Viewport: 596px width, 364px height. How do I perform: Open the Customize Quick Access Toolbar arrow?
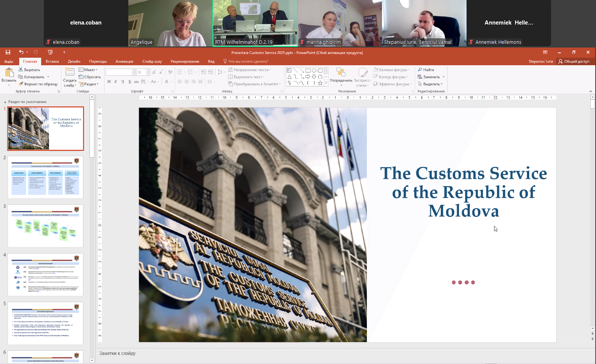[x=64, y=52]
